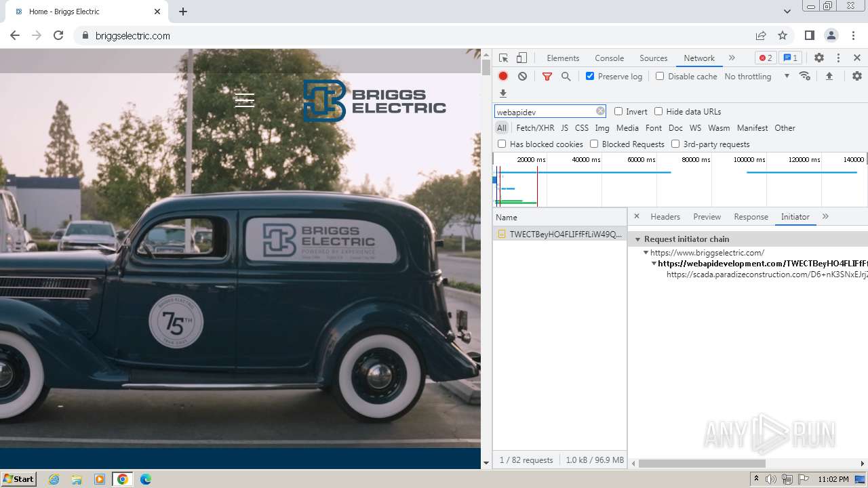Viewport: 868px width, 488px height.
Task: Import HAR file with upload arrow
Action: [x=829, y=76]
